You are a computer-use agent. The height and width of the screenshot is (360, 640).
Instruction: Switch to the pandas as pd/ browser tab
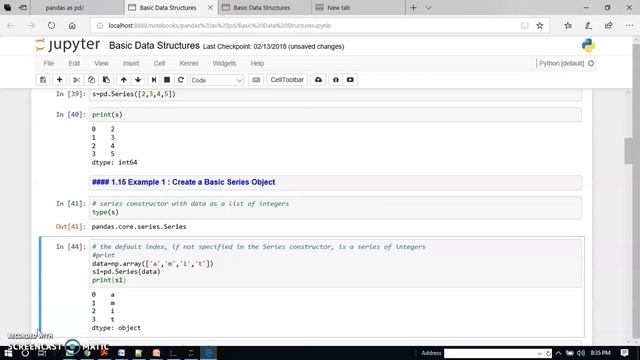pyautogui.click(x=78, y=7)
